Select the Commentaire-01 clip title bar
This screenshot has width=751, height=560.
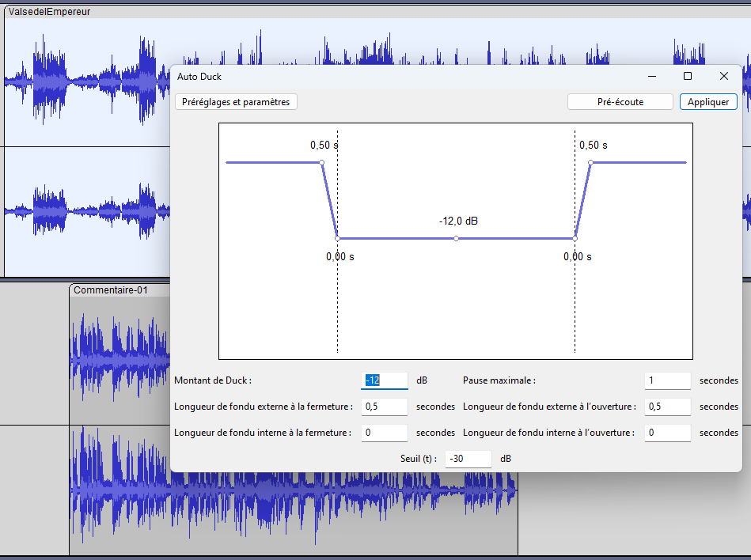point(119,290)
